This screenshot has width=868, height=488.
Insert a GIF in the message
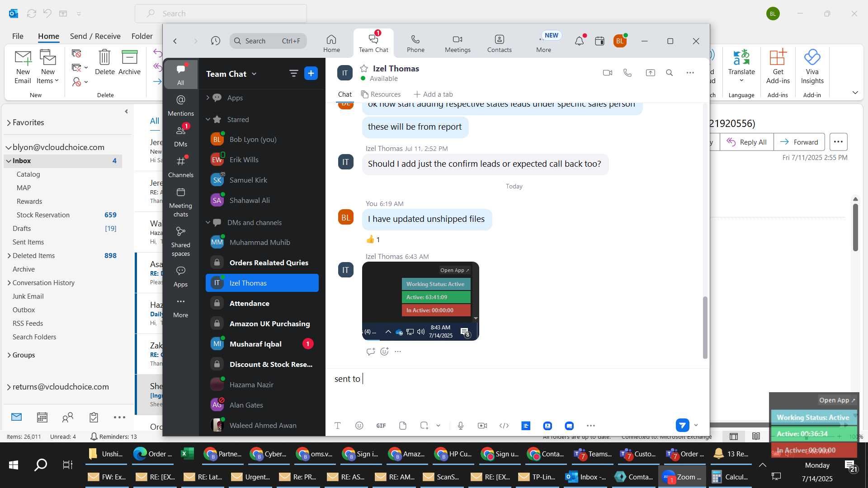coord(381,426)
